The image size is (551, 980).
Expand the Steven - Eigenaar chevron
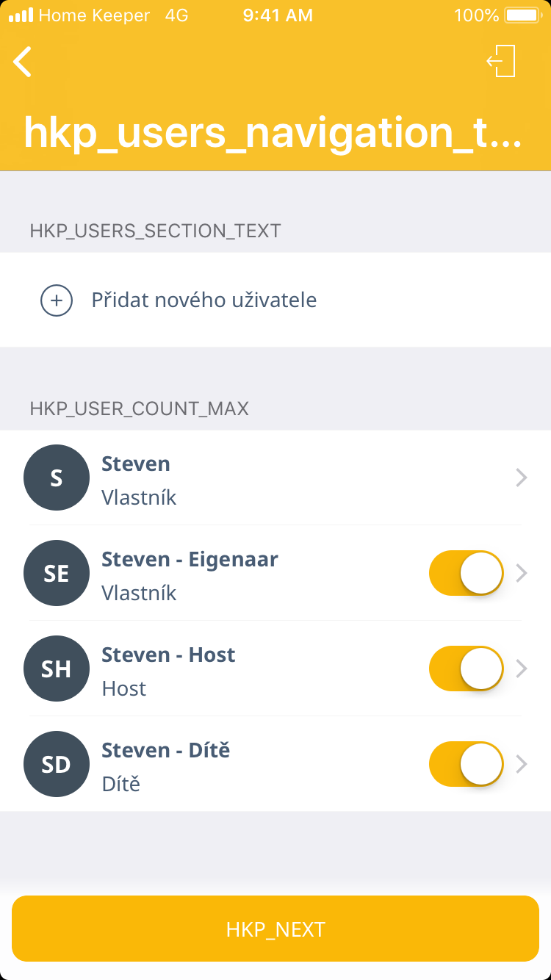point(522,573)
